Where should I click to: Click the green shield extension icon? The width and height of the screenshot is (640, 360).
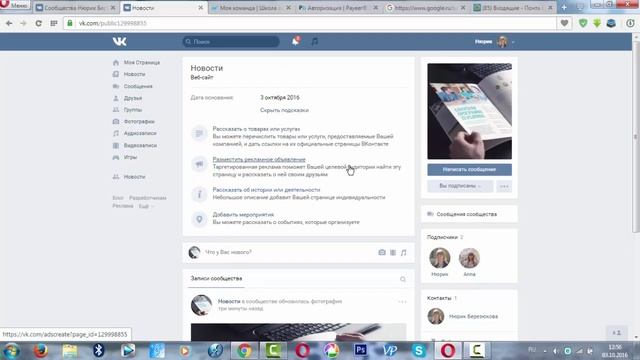click(583, 23)
